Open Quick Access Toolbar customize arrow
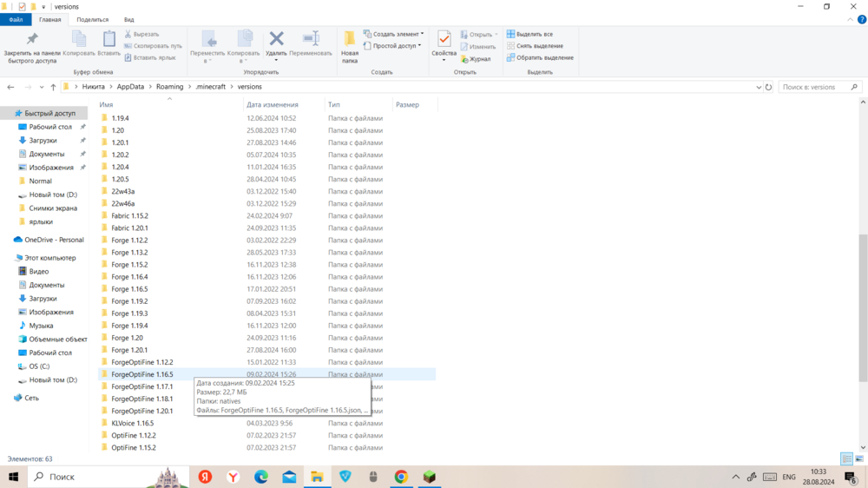 click(43, 7)
